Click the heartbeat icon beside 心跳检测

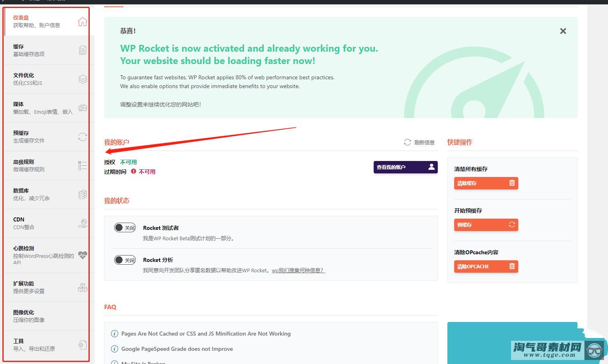click(83, 255)
